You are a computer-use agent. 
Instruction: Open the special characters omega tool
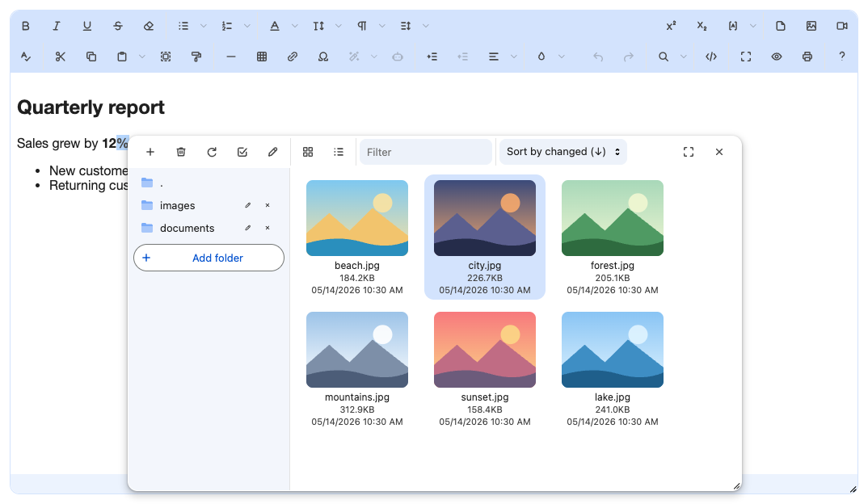[x=323, y=57]
